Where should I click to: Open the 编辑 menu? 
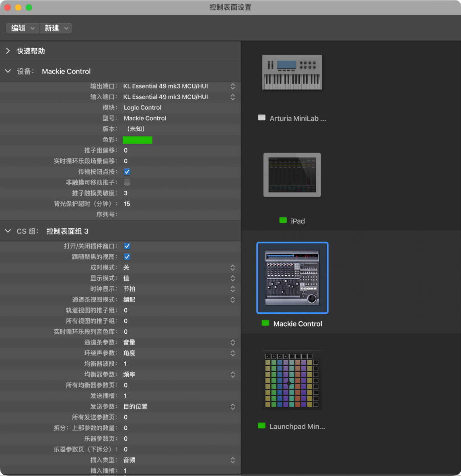click(23, 28)
